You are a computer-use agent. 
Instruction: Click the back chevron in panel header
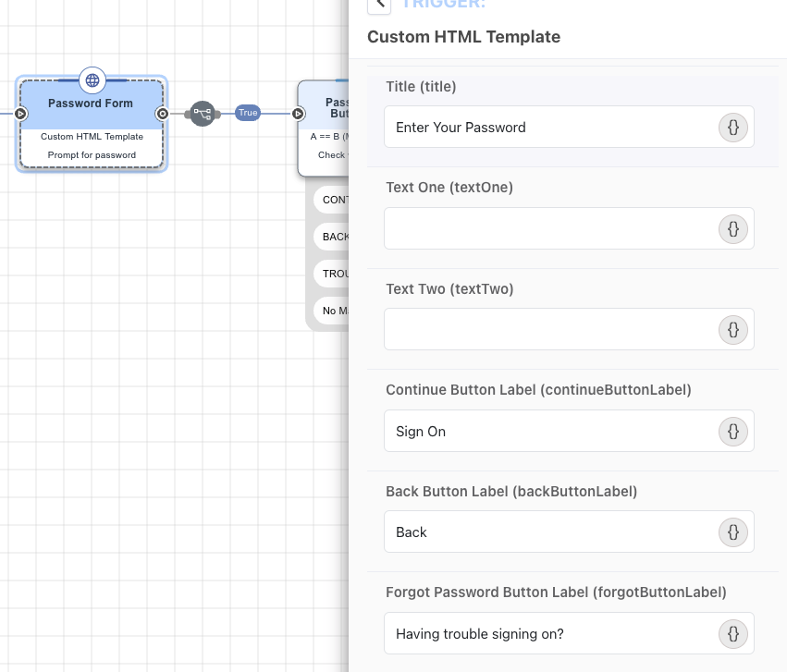[x=378, y=5]
